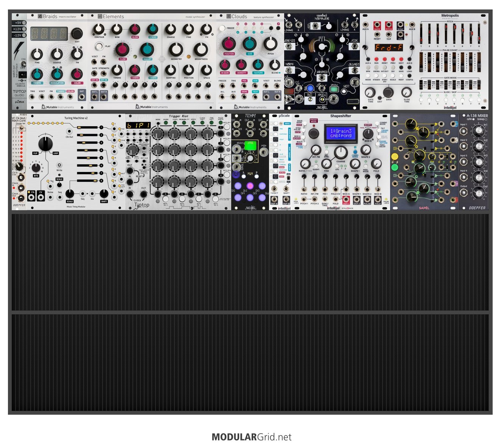Click the Clouds BLEND knob
The image size is (504, 445).
[x=275, y=65]
